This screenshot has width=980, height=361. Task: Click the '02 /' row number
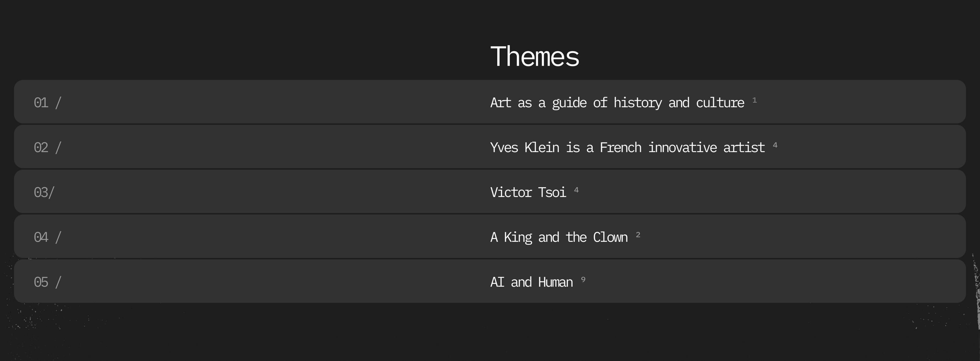pos(47,147)
